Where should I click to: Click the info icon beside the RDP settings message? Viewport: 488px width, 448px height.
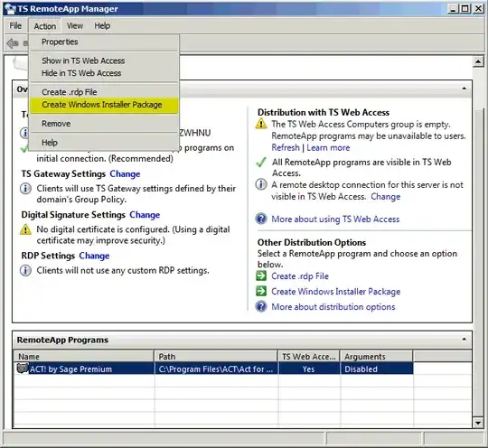tap(25, 270)
